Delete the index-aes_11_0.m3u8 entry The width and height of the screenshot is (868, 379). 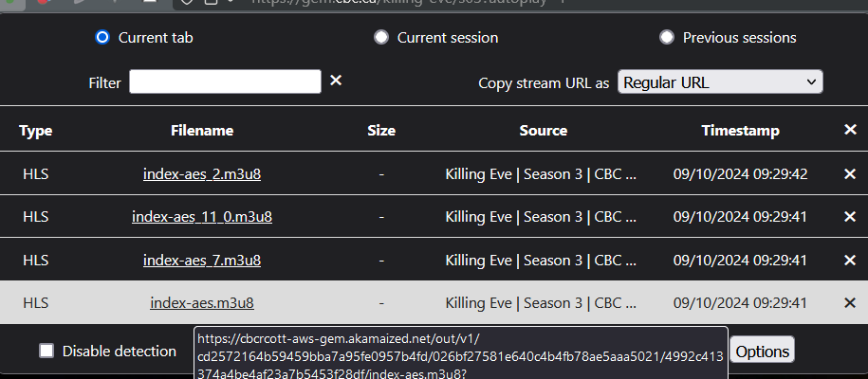point(850,217)
